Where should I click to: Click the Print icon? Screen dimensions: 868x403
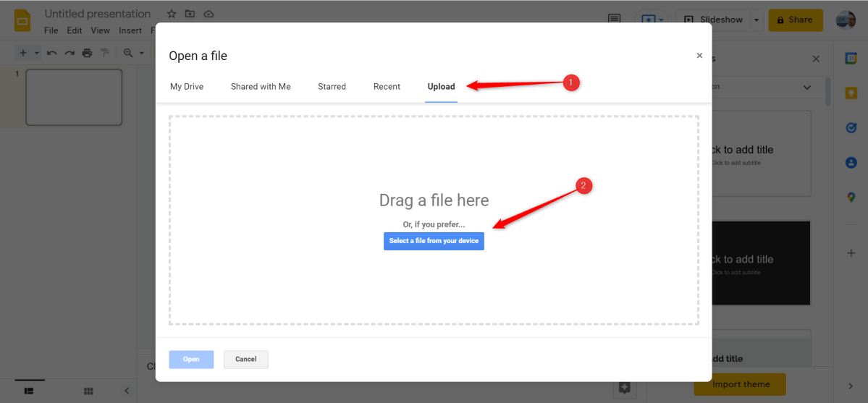coord(87,53)
